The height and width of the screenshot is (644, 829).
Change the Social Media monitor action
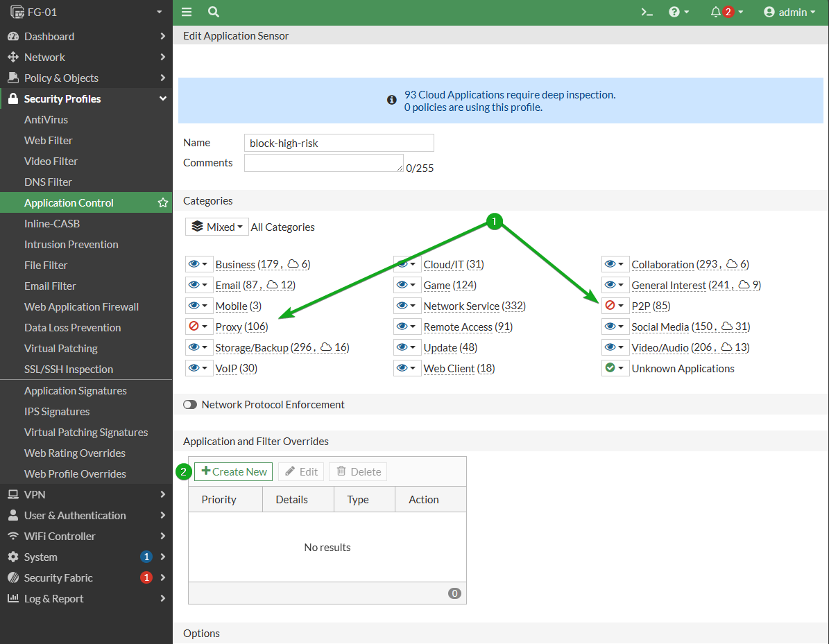tap(615, 327)
